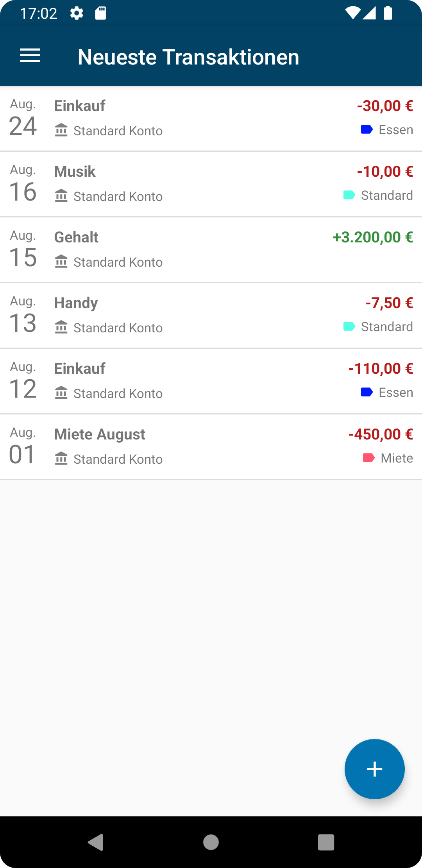Viewport: 422px width, 868px height.
Task: Open the hamburger navigation menu
Action: [30, 56]
